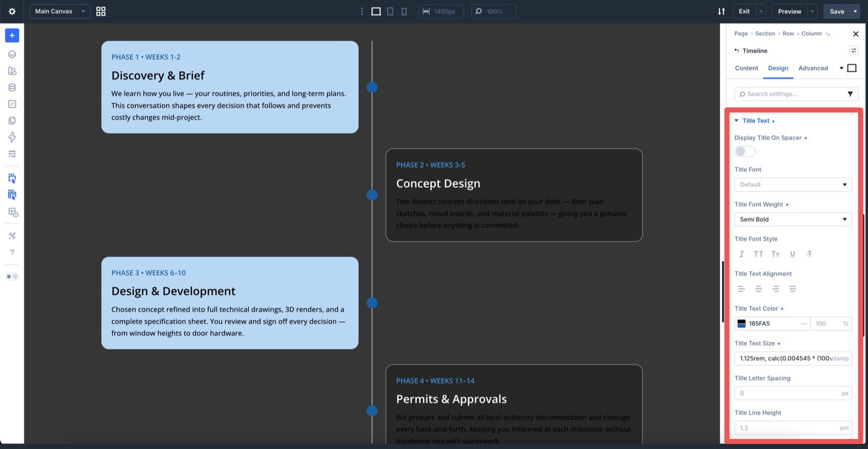The image size is (868, 449).
Task: Open the Title Text Color swatch
Action: [741, 324]
